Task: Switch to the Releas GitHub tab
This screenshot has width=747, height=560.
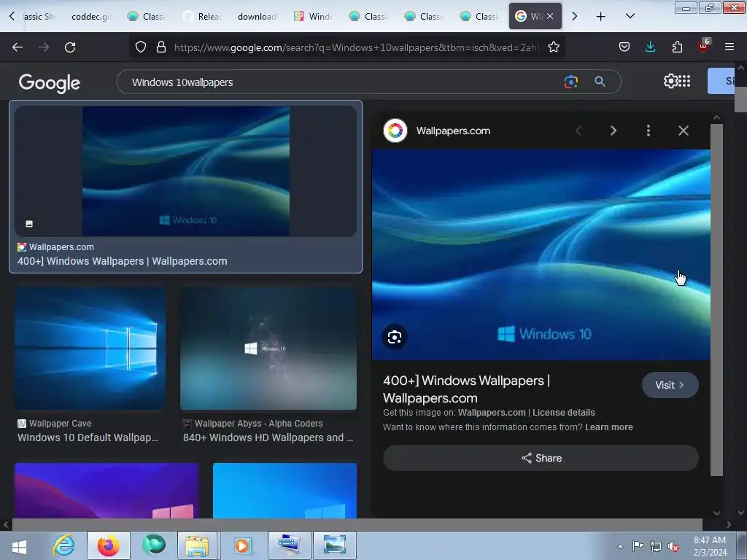Action: tap(203, 17)
